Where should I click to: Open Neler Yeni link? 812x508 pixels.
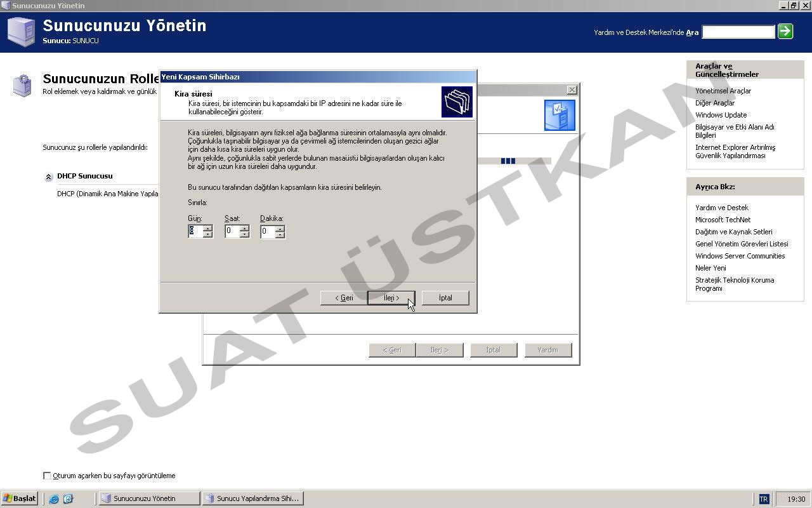click(710, 268)
